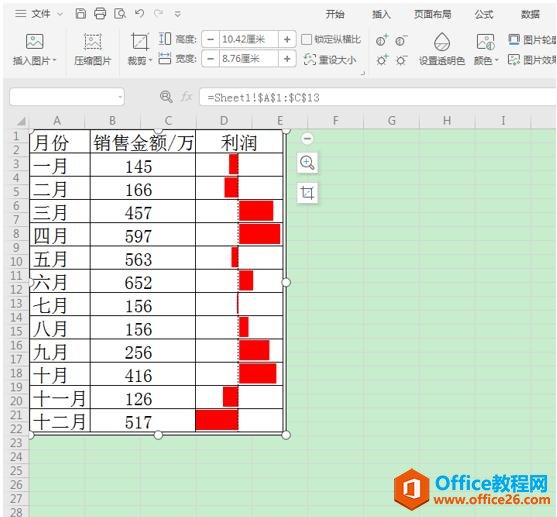The image size is (557, 517).
Task: Select column A header
Action: pyautogui.click(x=57, y=121)
